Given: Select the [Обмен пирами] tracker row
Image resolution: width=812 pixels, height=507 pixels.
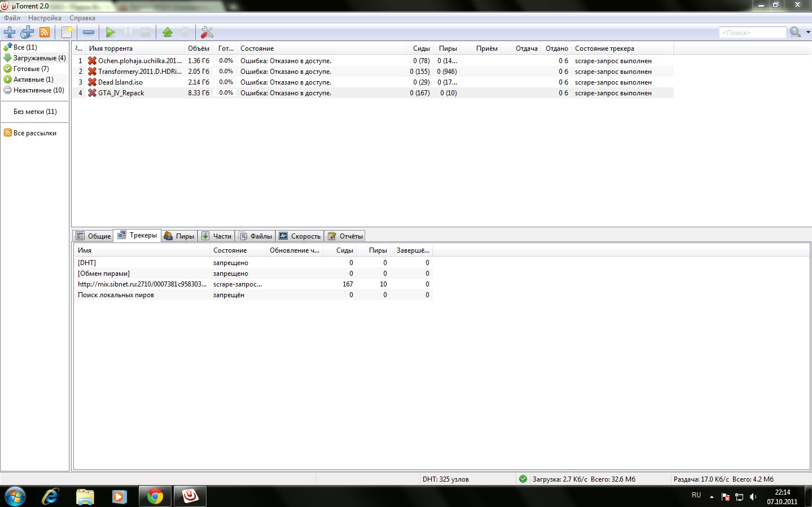Looking at the screenshot, I should coord(253,274).
